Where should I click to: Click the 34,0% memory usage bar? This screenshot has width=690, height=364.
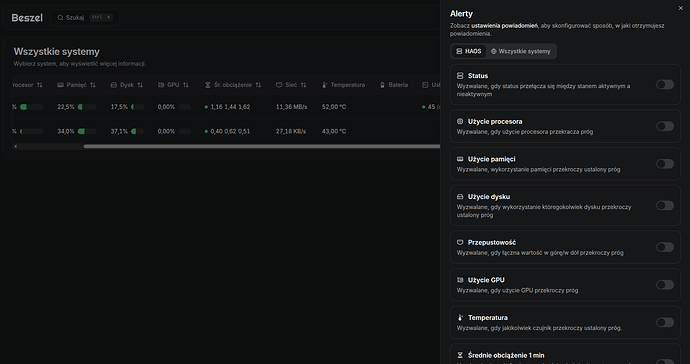click(x=87, y=131)
